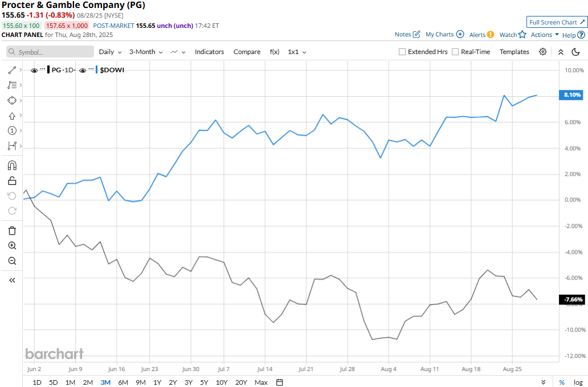Choose the arrow marker tool
Viewport: 588px width, 387px height.
12,116
